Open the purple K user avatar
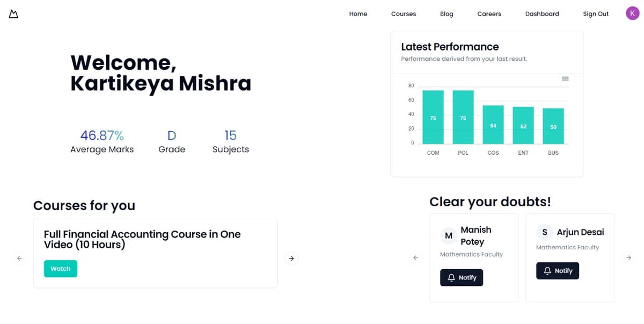The height and width of the screenshot is (324, 644). pos(633,13)
